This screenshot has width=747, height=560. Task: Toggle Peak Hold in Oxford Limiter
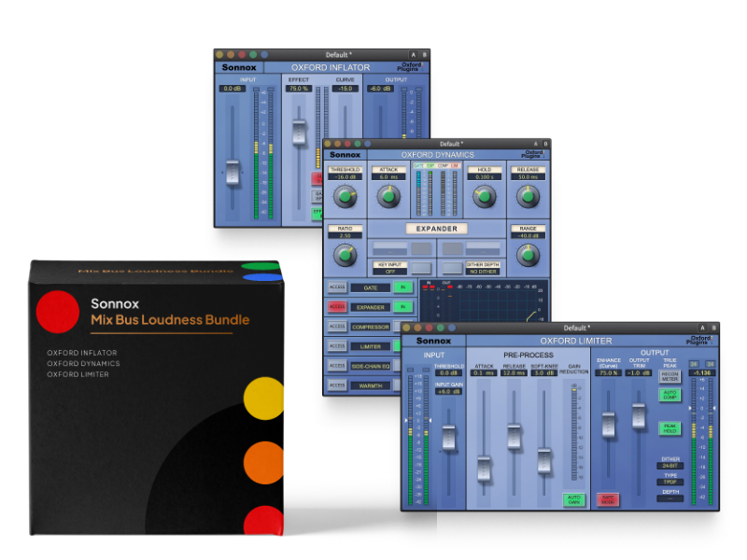point(669,428)
